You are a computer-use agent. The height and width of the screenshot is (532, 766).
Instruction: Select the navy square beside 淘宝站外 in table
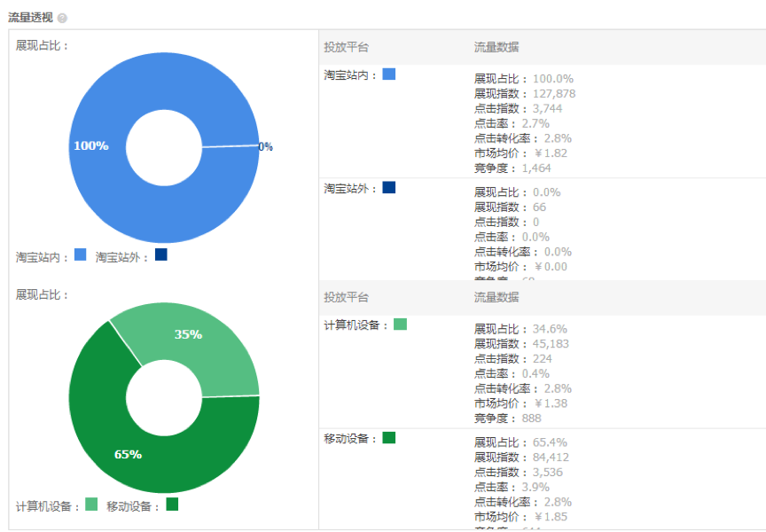[x=388, y=187]
